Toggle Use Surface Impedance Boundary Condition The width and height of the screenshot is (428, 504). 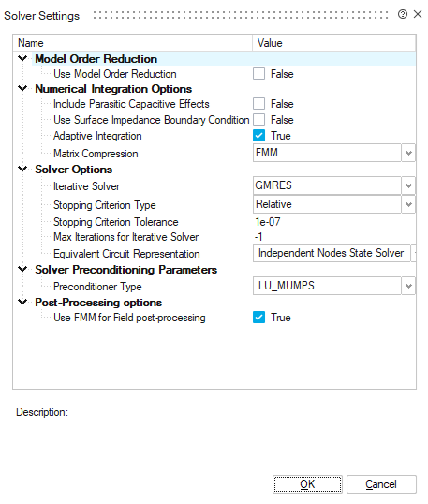[x=258, y=120]
